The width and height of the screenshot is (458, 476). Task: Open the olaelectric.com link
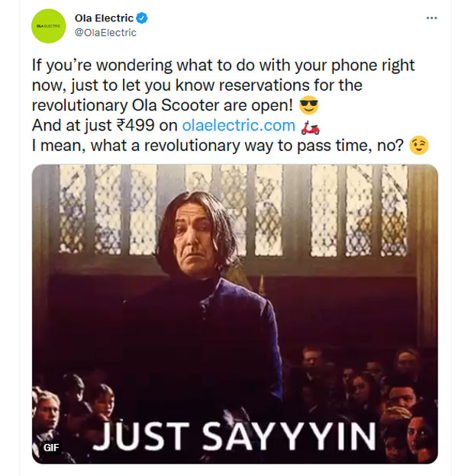[x=238, y=125]
